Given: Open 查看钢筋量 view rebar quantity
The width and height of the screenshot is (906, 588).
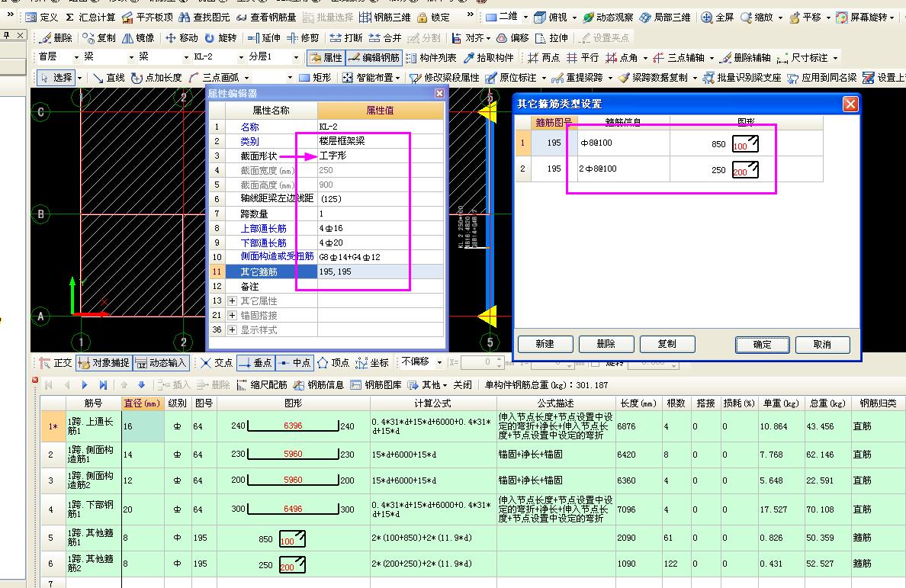Looking at the screenshot, I should 266,18.
